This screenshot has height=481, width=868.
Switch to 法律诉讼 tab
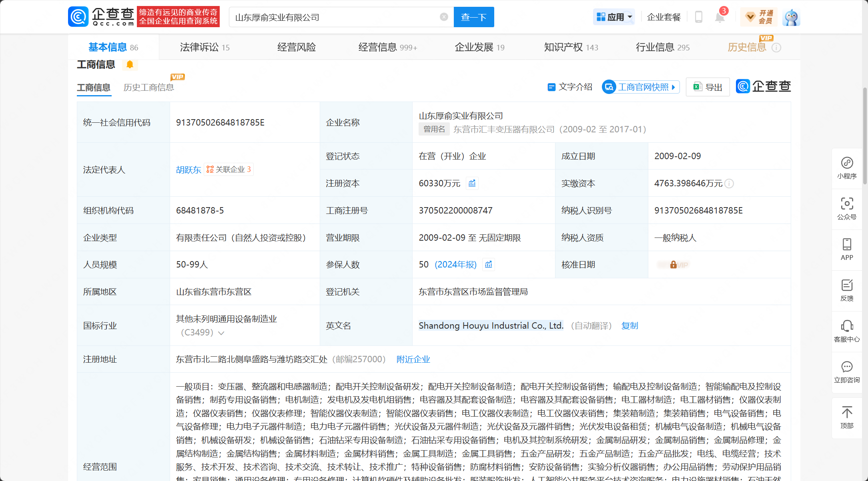(204, 47)
